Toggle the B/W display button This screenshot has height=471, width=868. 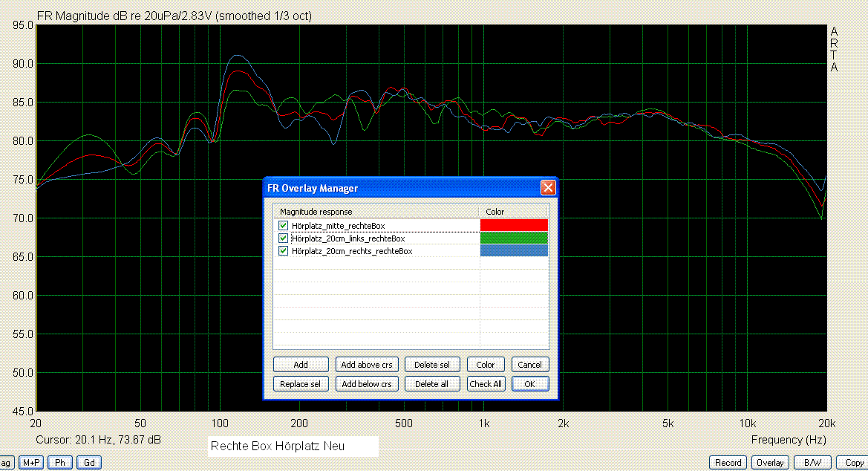pyautogui.click(x=811, y=463)
